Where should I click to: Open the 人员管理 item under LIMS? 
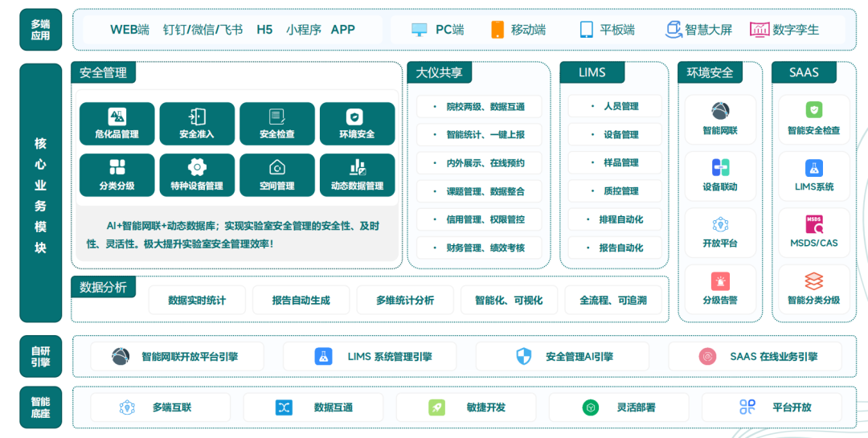615,107
